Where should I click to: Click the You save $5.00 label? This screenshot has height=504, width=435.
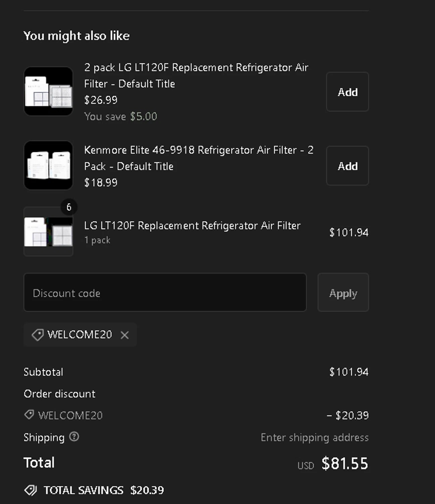(x=120, y=117)
